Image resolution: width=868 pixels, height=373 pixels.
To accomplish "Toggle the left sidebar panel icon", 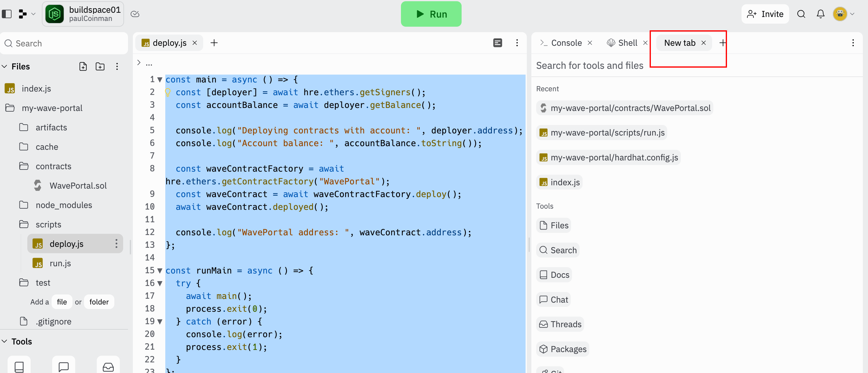I will tap(7, 14).
